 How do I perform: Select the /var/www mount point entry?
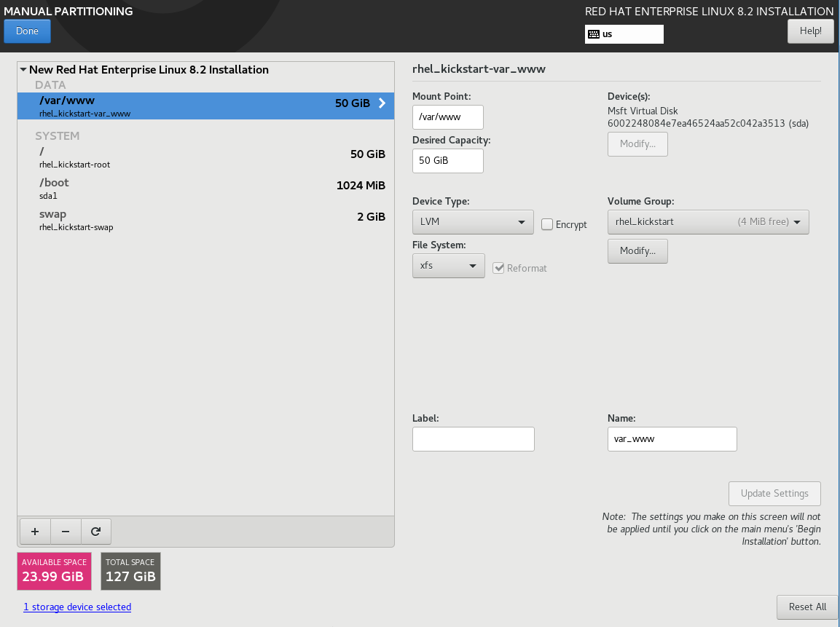click(x=205, y=106)
